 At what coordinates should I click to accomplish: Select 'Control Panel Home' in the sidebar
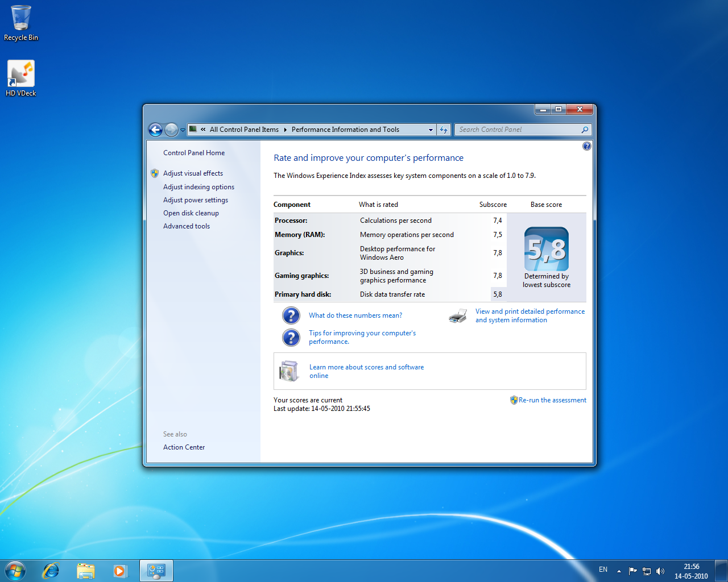tap(193, 152)
